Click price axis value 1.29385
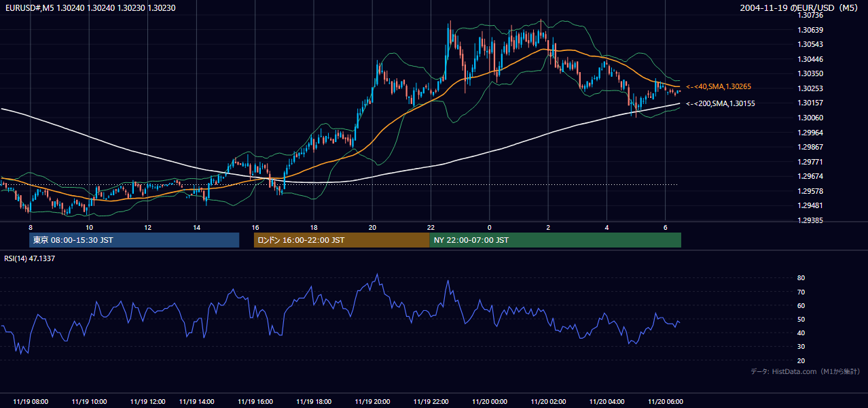 (x=810, y=220)
